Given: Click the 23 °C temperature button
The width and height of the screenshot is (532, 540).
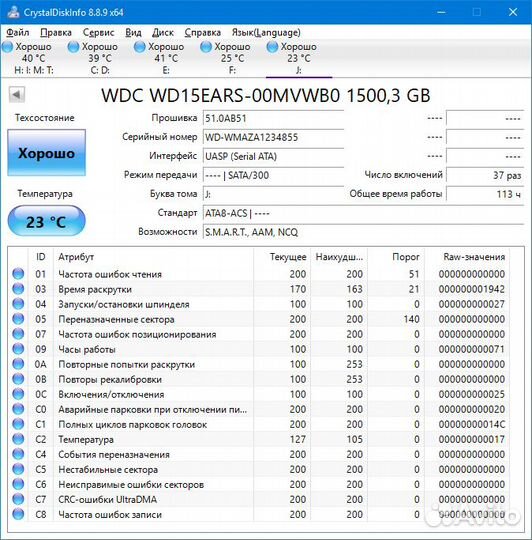Looking at the screenshot, I should coord(46,221).
